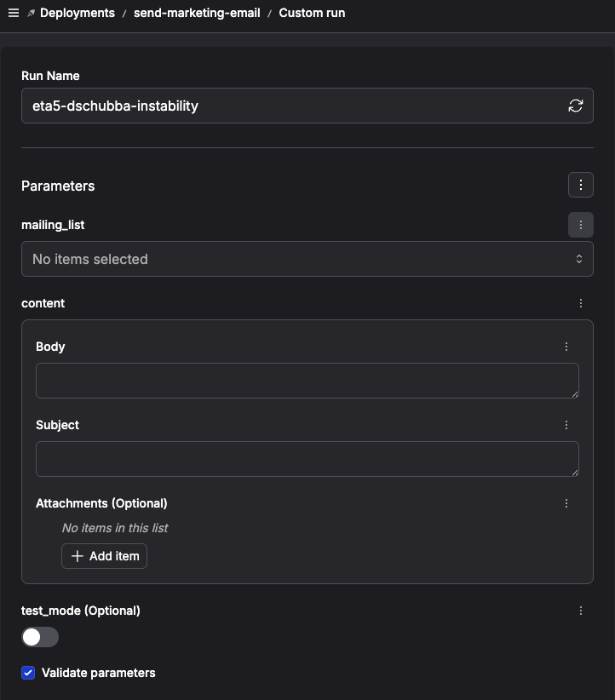Open Subject field kebab menu
The image size is (615, 700).
click(x=566, y=425)
